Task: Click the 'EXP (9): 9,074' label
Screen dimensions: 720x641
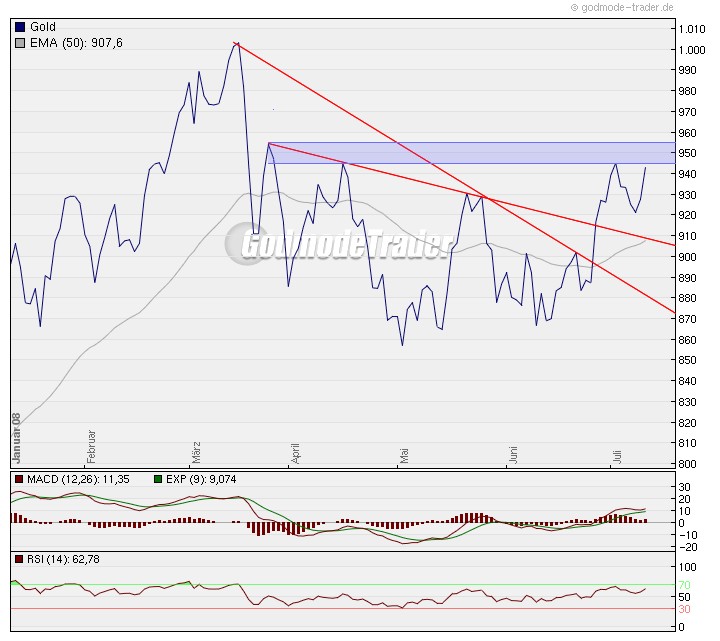Action: point(201,479)
